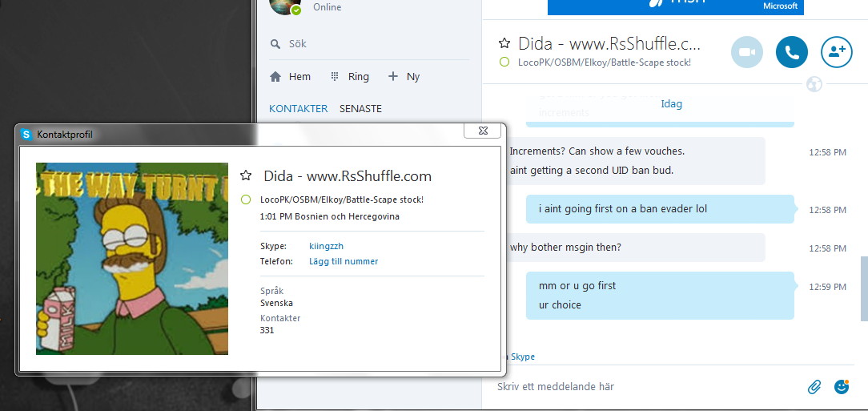This screenshot has width=868, height=411.
Task: Click the star in Kontaktprofil window
Action: coord(246,175)
